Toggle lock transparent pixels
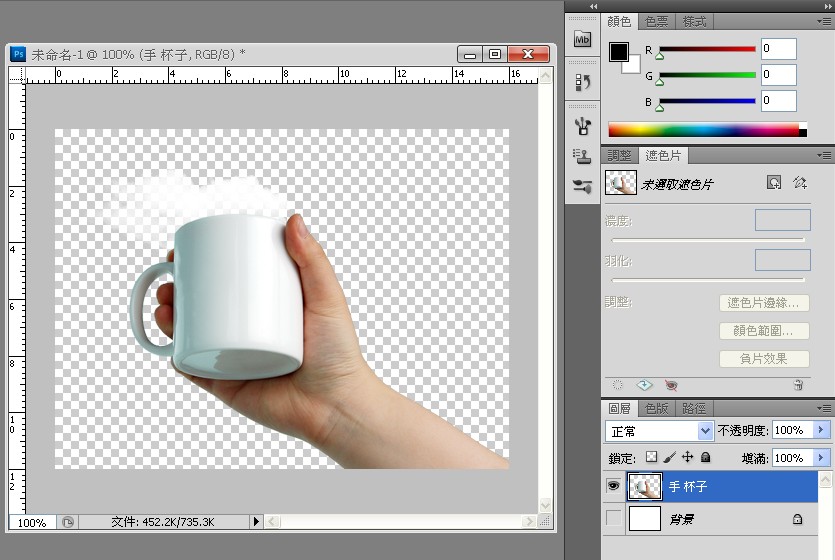The height and width of the screenshot is (560, 835). [651, 457]
